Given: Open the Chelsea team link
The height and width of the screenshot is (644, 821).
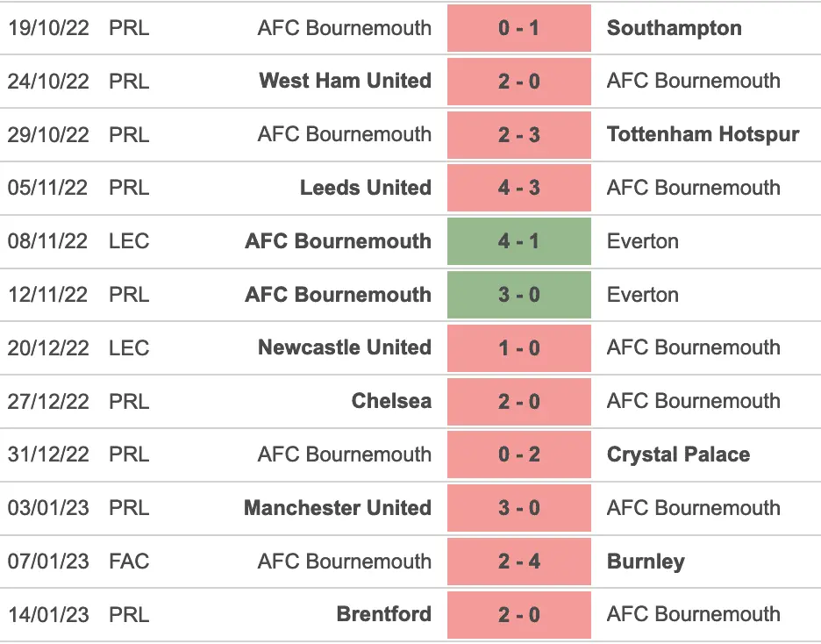Looking at the screenshot, I should tap(391, 401).
